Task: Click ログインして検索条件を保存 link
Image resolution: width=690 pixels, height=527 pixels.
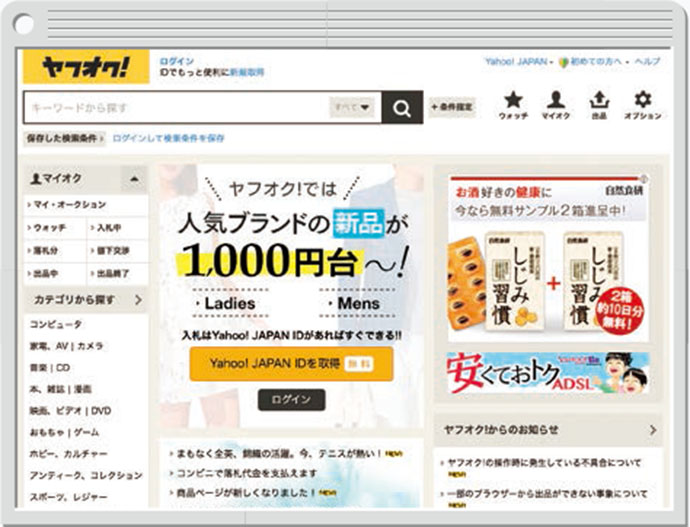Action: click(x=169, y=139)
